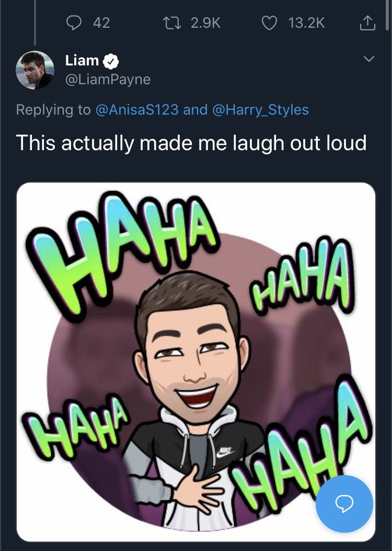Click the @LiamPayne handle
This screenshot has height=551, width=392.
click(108, 79)
